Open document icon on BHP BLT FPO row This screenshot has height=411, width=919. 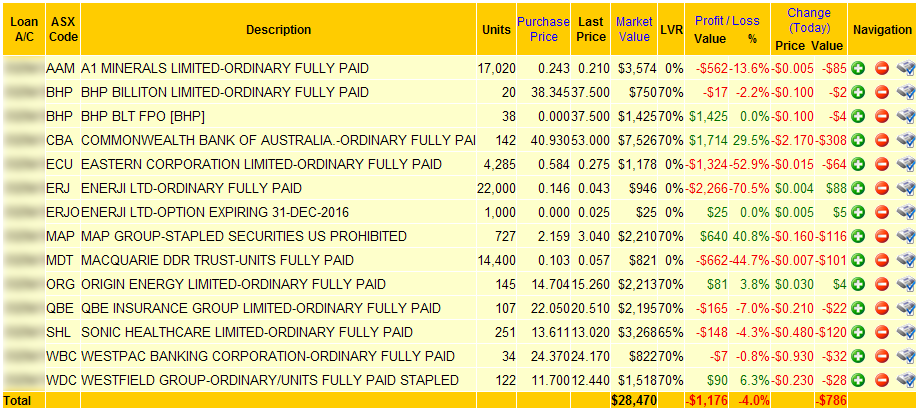(x=906, y=117)
